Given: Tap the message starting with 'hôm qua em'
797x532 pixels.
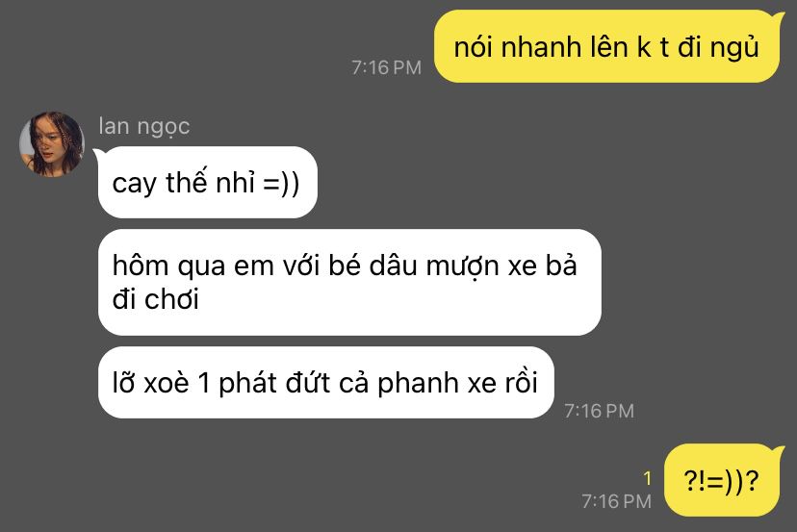Looking at the screenshot, I should tap(349, 283).
